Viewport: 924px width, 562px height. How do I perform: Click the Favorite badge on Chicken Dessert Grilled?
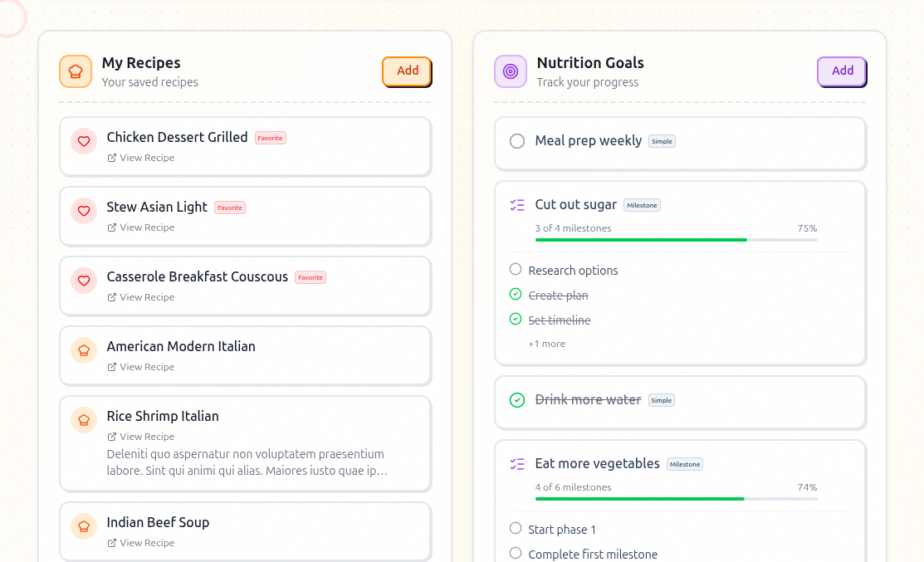pos(271,138)
